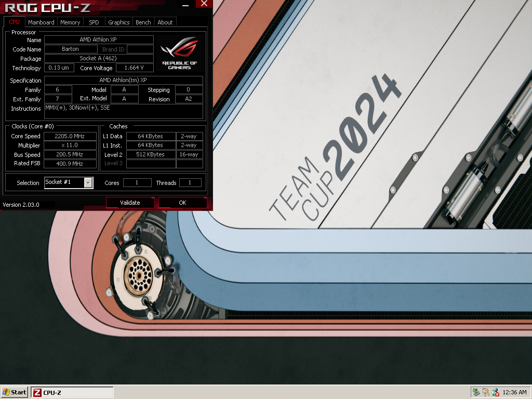Open the Windows Messenger tray icon
This screenshot has height=399, width=532.
click(x=495, y=392)
